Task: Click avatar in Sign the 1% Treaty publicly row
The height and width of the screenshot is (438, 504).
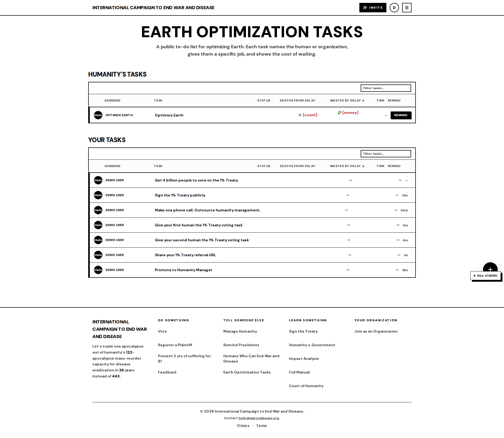Action: [x=98, y=195]
